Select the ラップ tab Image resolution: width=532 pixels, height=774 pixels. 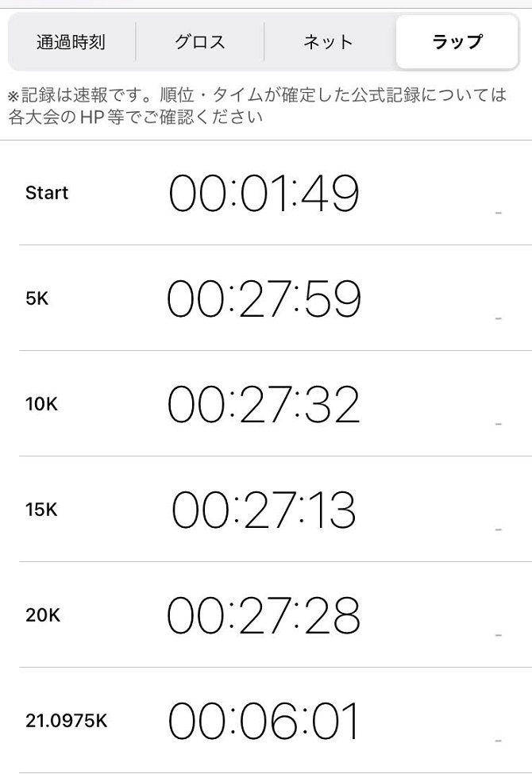(457, 42)
